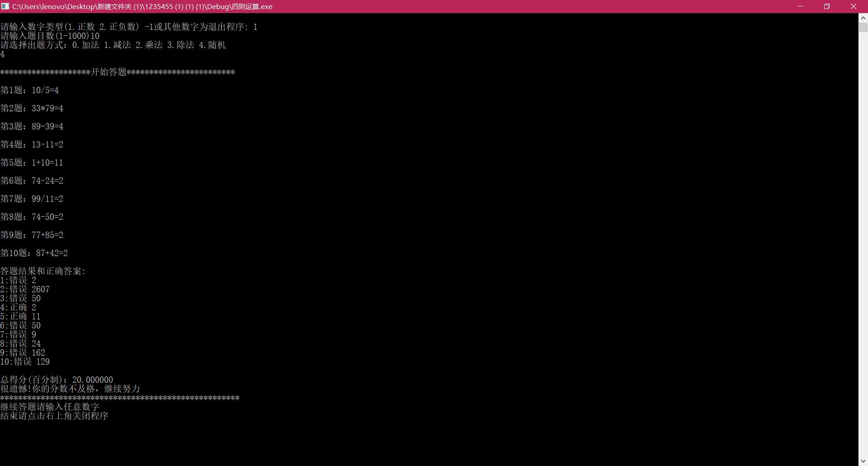Click the line '第5题: 1+10=11'
Viewport: 868px width, 466px height.
(32, 162)
